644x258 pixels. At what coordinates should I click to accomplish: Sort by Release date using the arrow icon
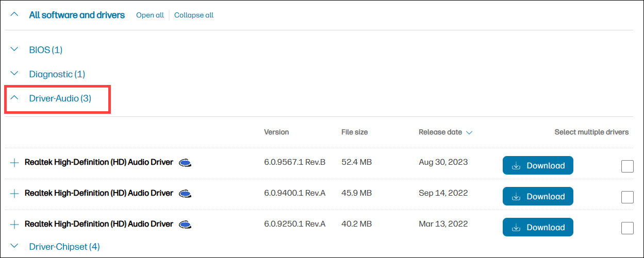coord(469,133)
